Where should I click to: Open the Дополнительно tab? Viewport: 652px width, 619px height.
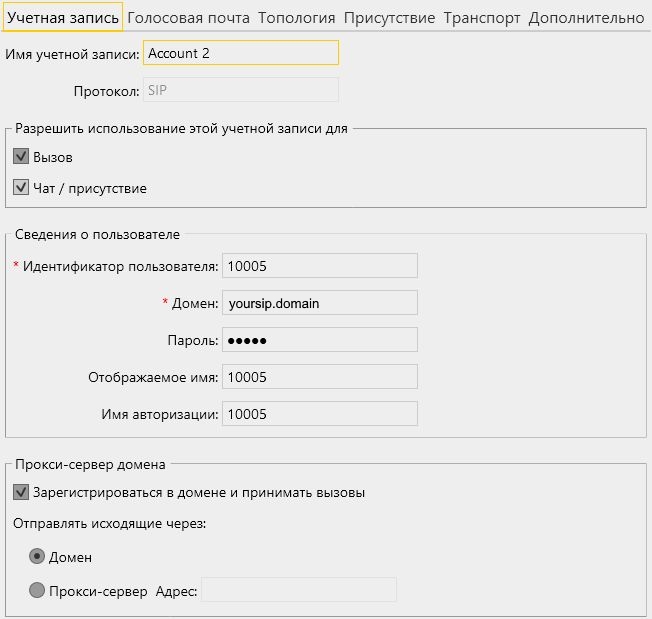tap(586, 18)
